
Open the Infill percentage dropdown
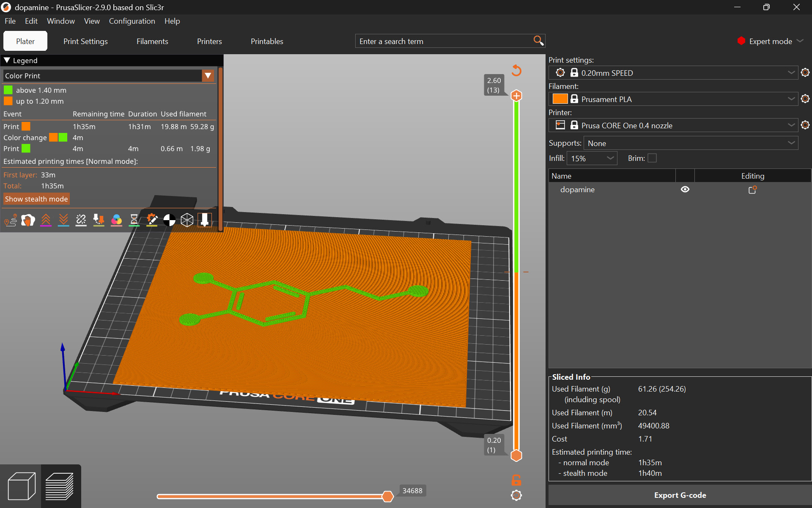point(592,158)
